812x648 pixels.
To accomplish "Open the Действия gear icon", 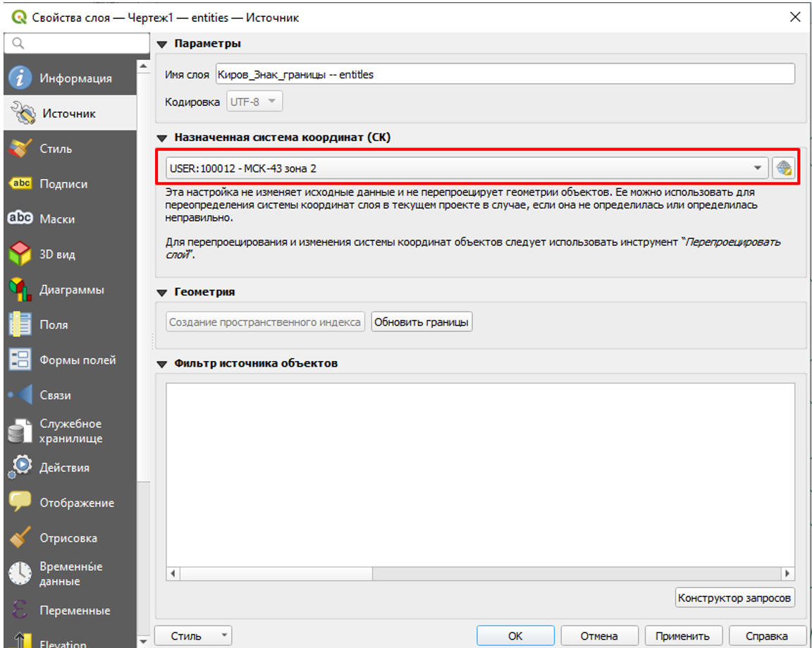I will [x=20, y=467].
